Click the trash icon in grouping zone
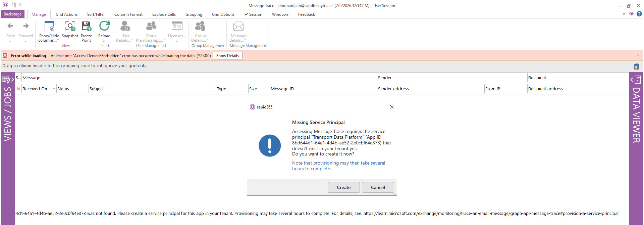Image resolution: width=644 pixels, height=225 pixels. [x=636, y=66]
